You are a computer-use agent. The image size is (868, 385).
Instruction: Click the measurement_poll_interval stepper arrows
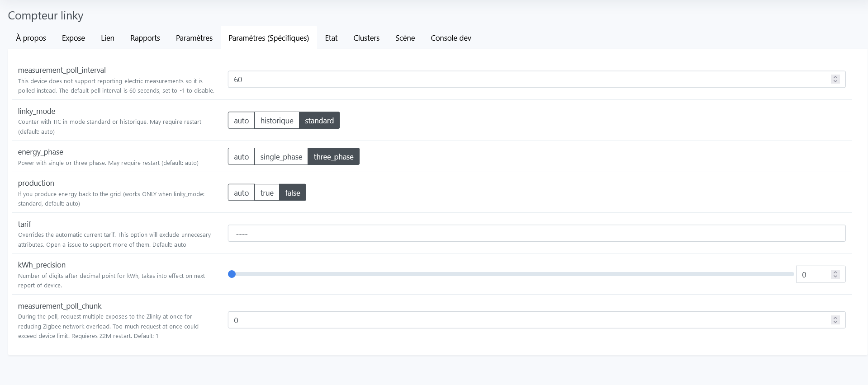pyautogui.click(x=835, y=80)
